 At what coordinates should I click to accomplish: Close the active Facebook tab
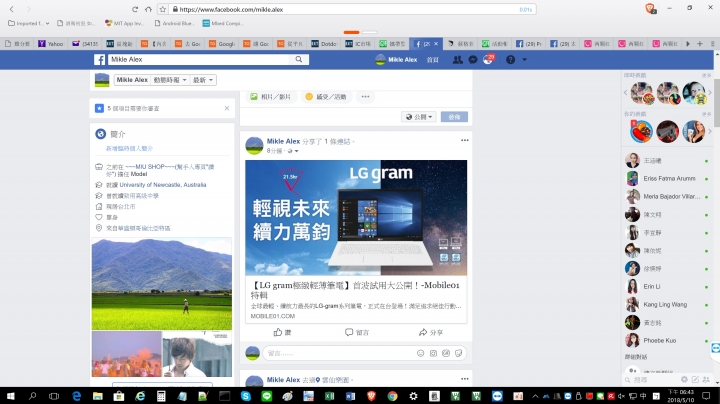point(436,44)
